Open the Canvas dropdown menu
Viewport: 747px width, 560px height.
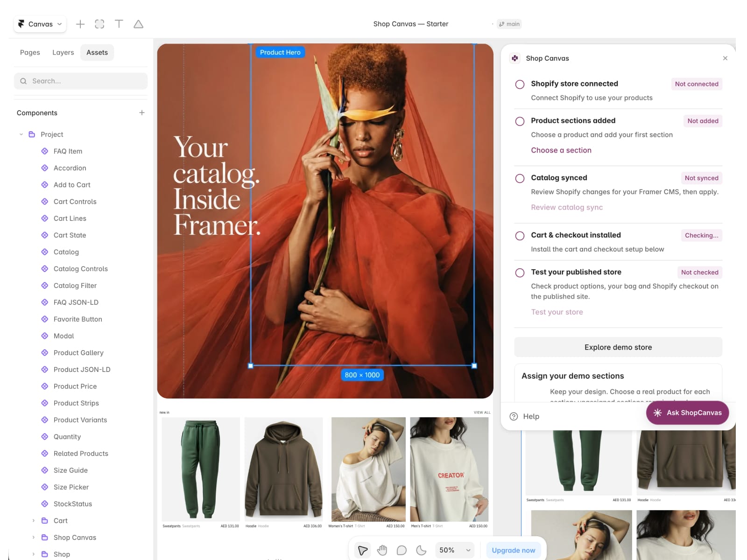pyautogui.click(x=40, y=24)
